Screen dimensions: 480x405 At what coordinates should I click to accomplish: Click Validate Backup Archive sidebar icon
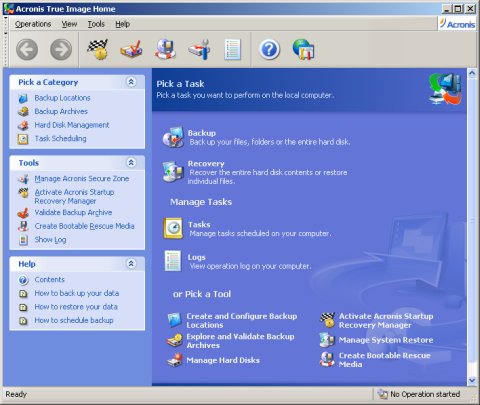point(23,213)
